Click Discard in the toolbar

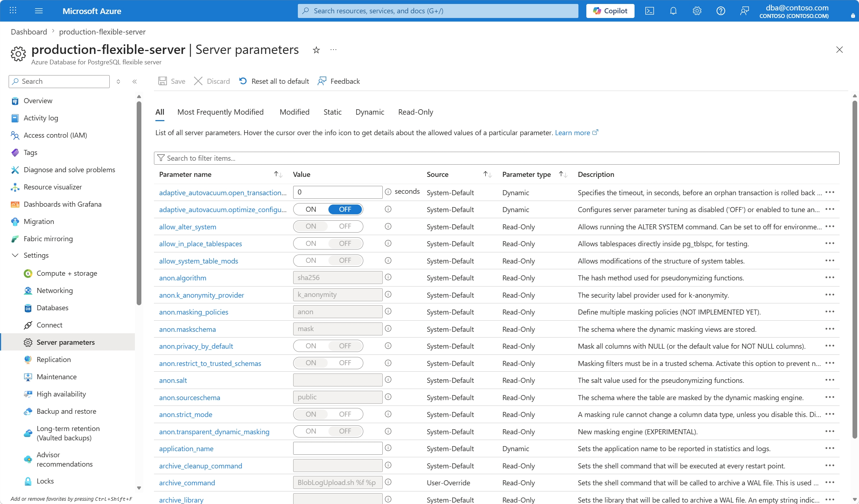212,81
